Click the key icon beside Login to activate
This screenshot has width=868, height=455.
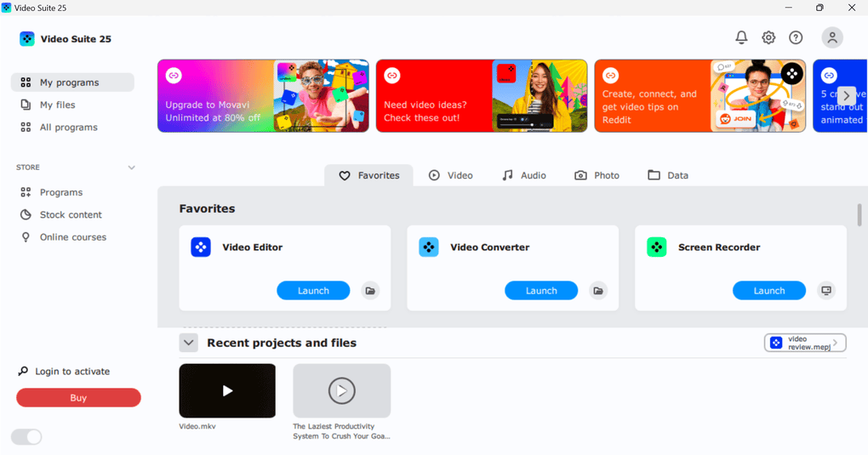tap(23, 371)
